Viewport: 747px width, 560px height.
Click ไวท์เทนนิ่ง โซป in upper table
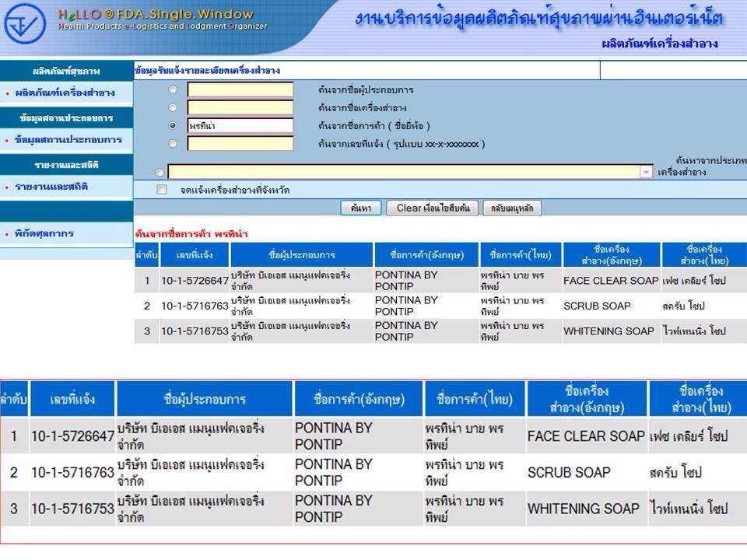(695, 331)
